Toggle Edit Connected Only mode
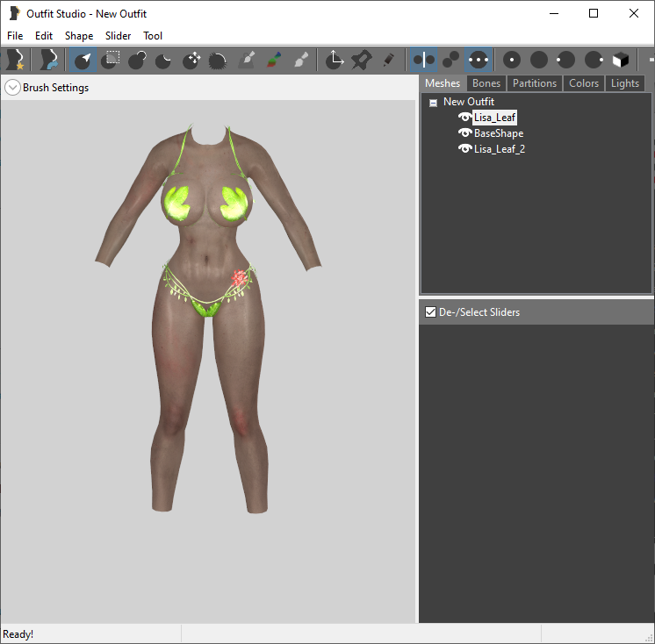Image resolution: width=655 pixels, height=644 pixels. pyautogui.click(x=450, y=60)
